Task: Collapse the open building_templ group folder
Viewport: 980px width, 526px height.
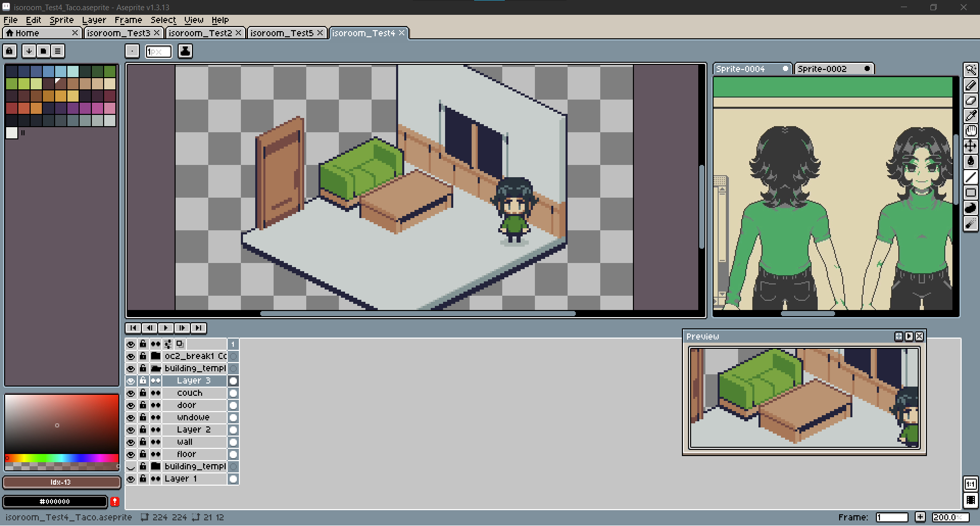Action: click(x=156, y=368)
